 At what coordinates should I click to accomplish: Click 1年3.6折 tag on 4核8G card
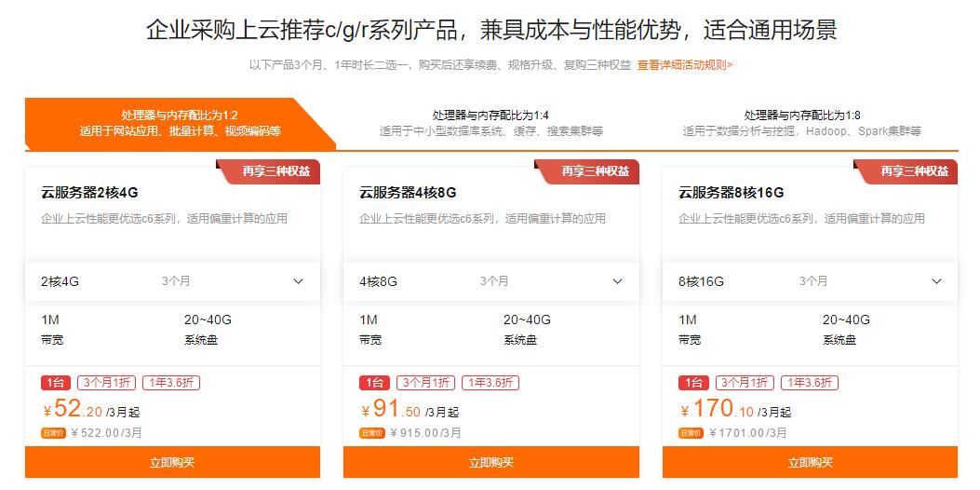click(x=490, y=383)
